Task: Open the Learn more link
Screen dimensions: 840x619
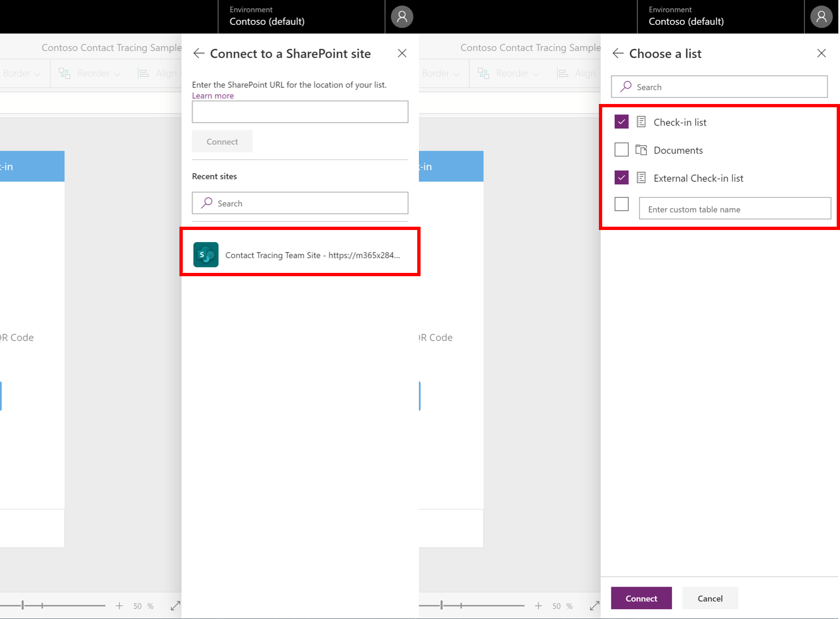Action: [x=213, y=96]
